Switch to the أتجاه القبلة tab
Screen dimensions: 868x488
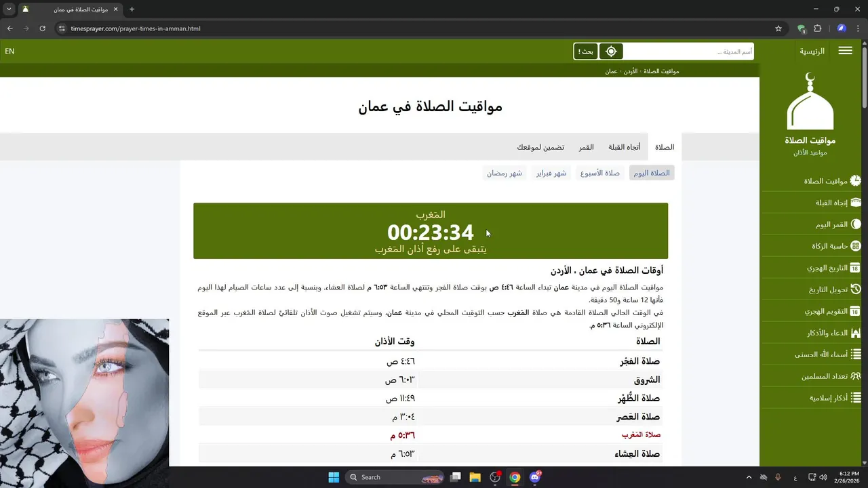pos(625,147)
